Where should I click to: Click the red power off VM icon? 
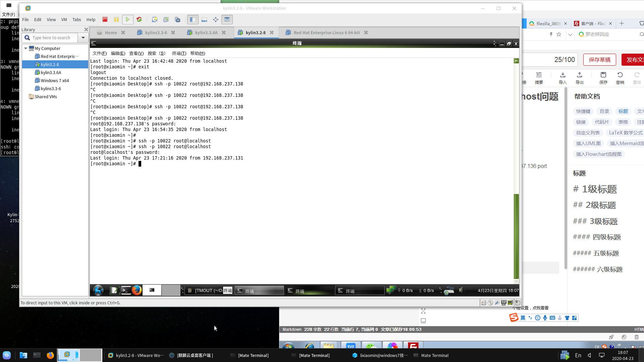tap(105, 19)
